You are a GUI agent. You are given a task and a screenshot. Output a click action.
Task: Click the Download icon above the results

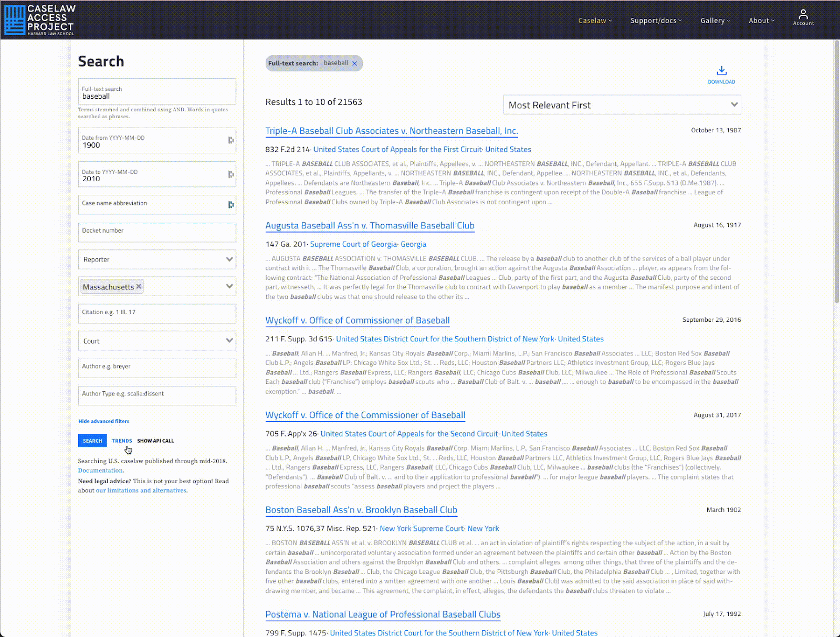pyautogui.click(x=721, y=71)
